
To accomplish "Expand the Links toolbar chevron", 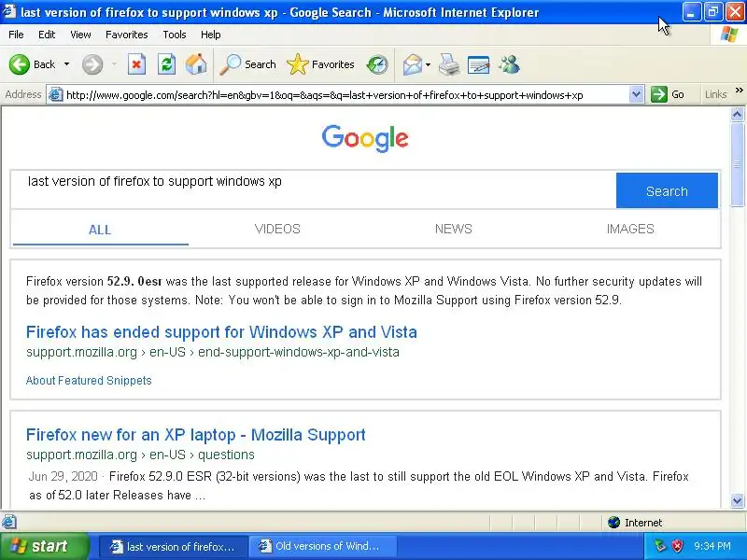I will pyautogui.click(x=739, y=91).
